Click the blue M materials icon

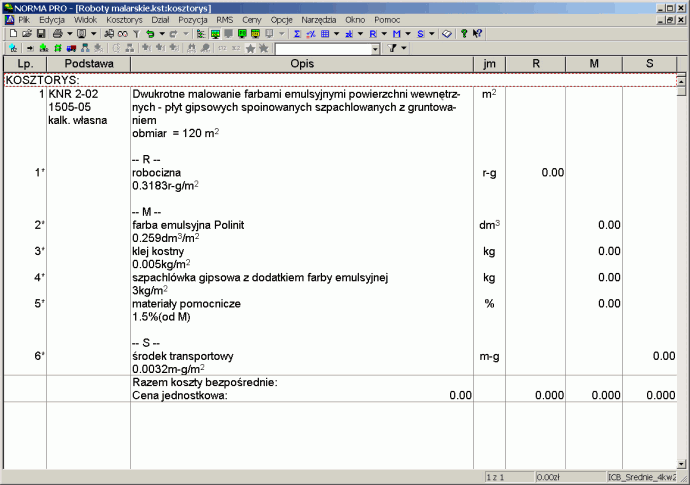point(396,34)
